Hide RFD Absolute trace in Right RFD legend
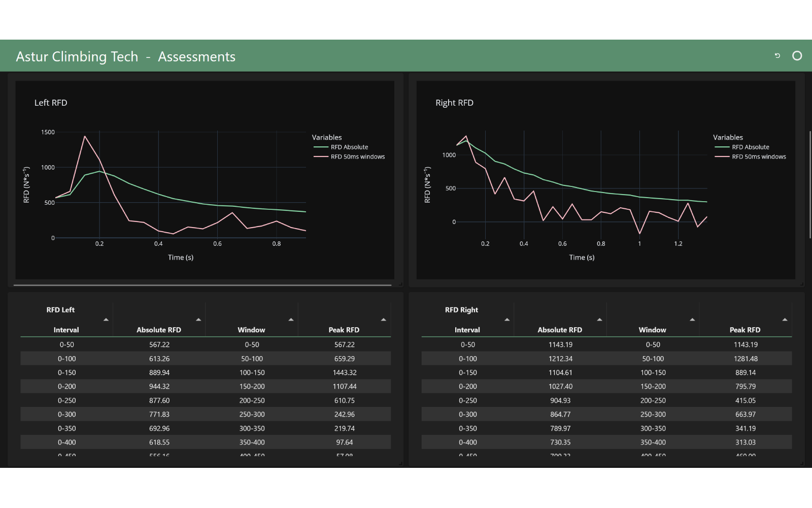Screen dimensions: 812x508 point(750,147)
